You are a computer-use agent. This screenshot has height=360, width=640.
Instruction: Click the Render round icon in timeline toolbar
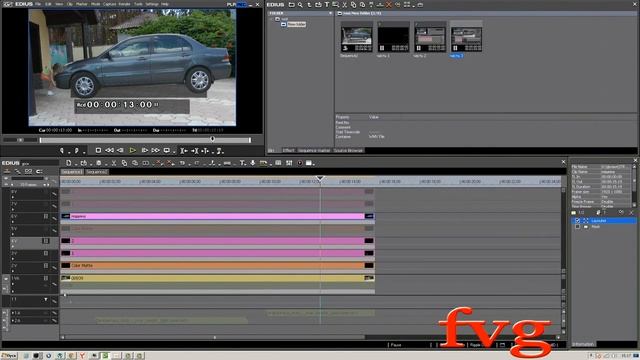(300, 163)
